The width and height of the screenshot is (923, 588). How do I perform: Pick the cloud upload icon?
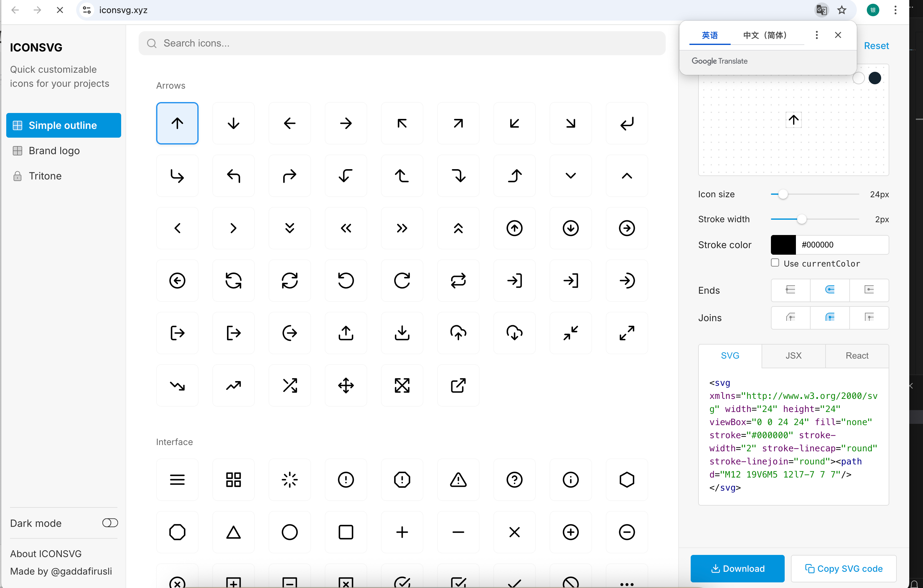pos(458,333)
